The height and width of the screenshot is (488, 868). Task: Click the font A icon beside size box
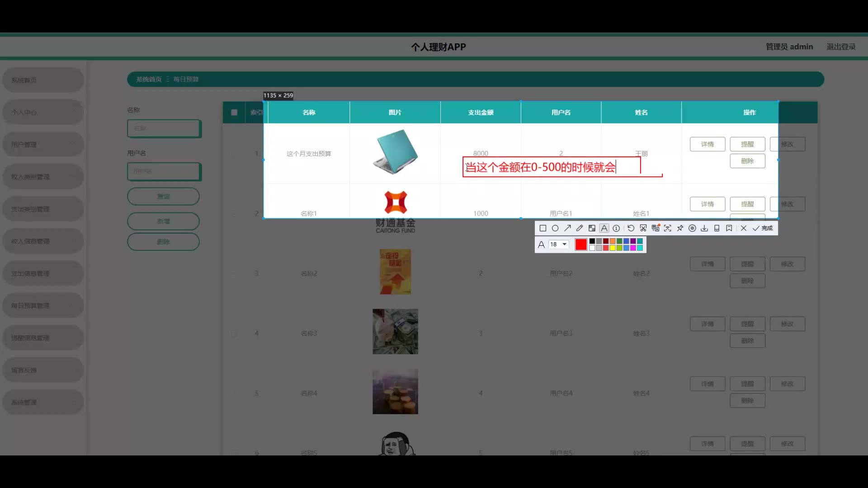pyautogui.click(x=541, y=244)
